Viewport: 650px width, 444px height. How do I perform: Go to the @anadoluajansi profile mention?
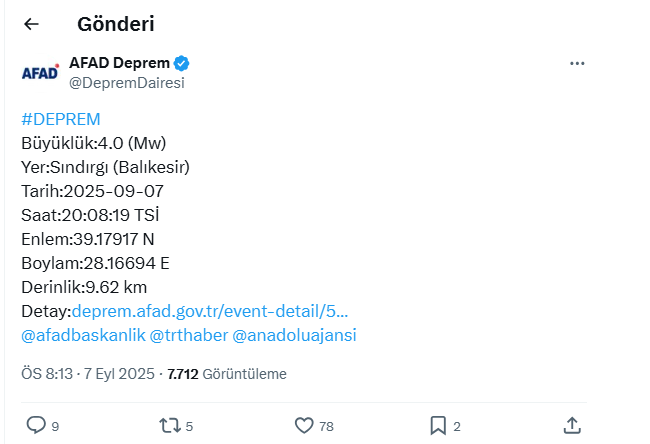tap(294, 335)
